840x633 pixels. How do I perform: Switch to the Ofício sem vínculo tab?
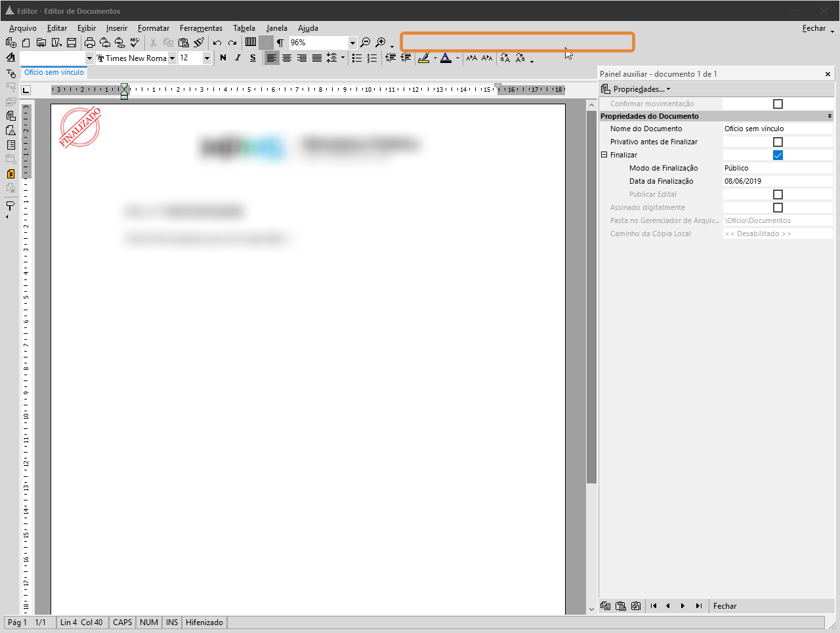pos(54,72)
